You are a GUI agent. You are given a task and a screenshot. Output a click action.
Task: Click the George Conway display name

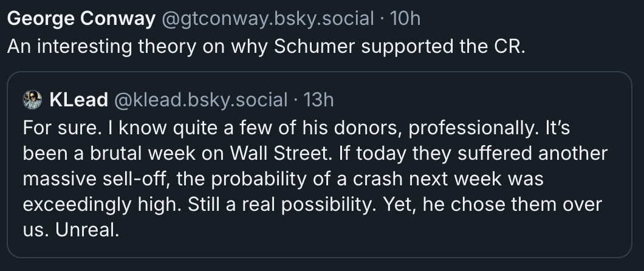(81, 19)
